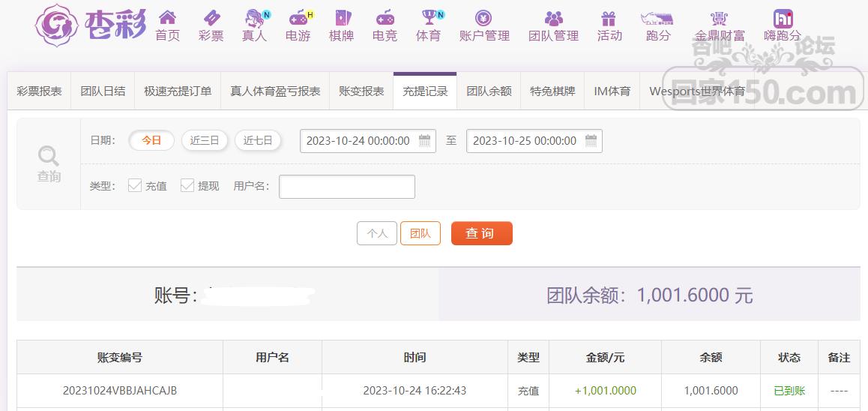Image resolution: width=868 pixels, height=411 pixels.
Task: Click the +1,001.0000 amount cell
Action: (x=606, y=391)
